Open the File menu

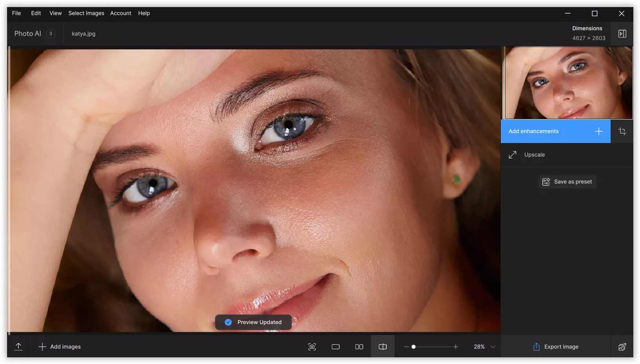point(16,13)
